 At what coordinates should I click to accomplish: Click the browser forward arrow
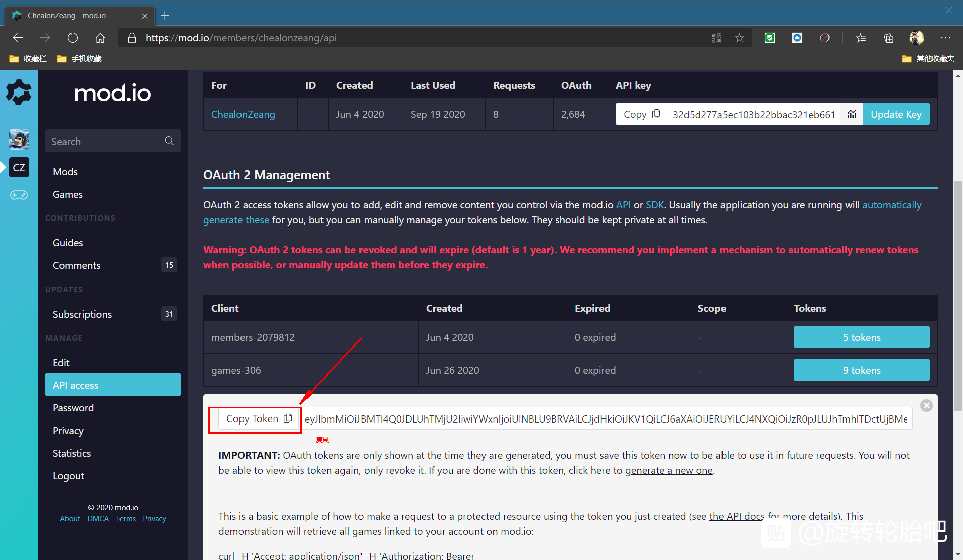click(45, 38)
